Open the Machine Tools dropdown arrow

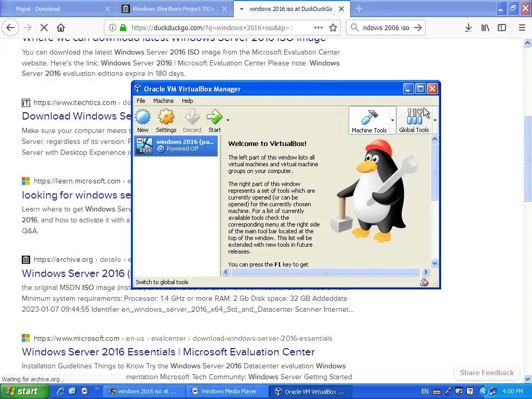click(x=393, y=120)
